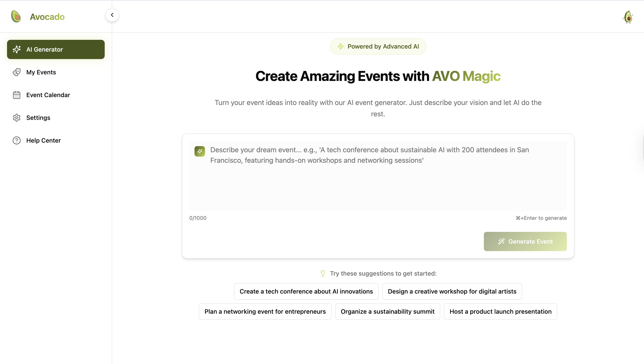
Task: Click the sparkle icon in the prompt box
Action: click(x=200, y=151)
